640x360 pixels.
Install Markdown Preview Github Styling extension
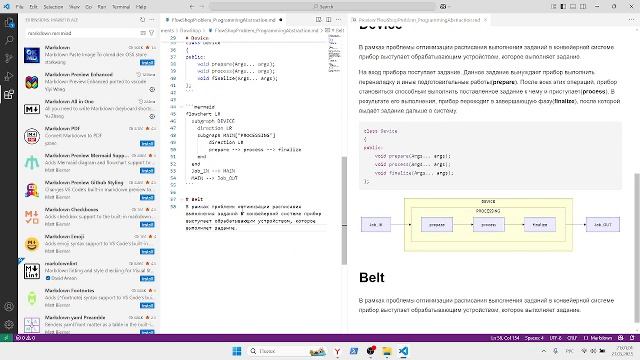[147, 197]
